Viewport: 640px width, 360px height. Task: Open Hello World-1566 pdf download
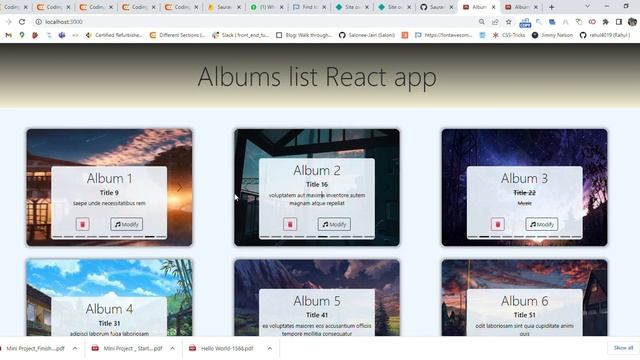222,349
